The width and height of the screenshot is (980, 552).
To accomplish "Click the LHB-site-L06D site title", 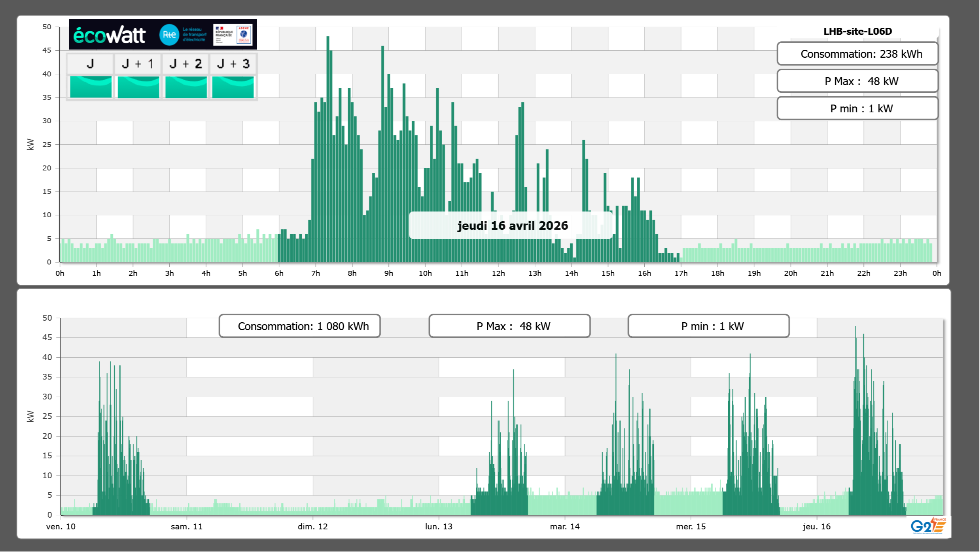I will tap(857, 31).
